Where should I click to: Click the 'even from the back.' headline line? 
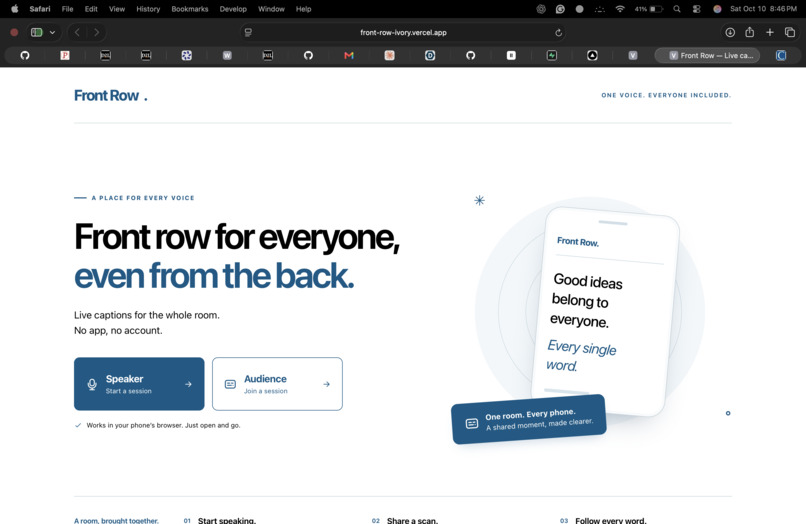214,276
